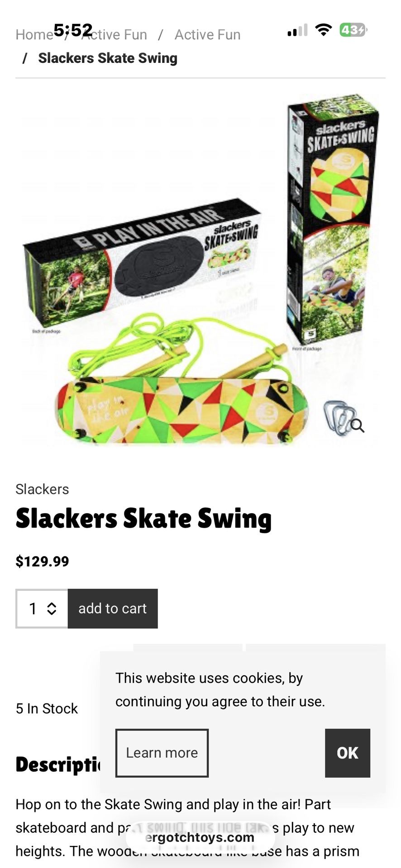
Task: Open the first Active Fun breadcrumb link
Action: (x=115, y=35)
